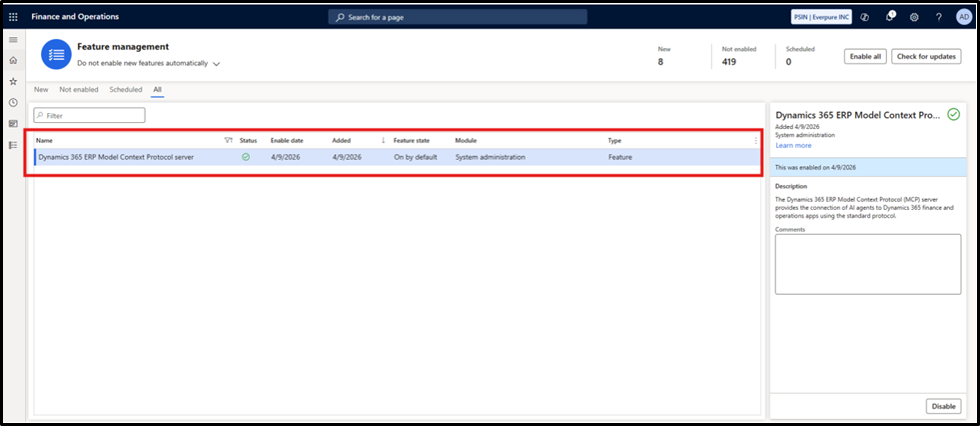Open the notifications bell
The height and width of the screenshot is (426, 980).
tap(889, 17)
